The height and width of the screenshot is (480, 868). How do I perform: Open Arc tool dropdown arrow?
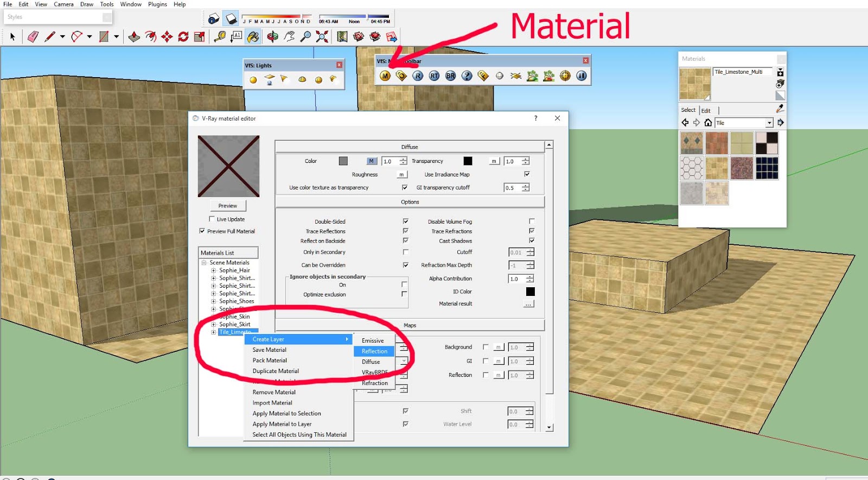coord(90,37)
